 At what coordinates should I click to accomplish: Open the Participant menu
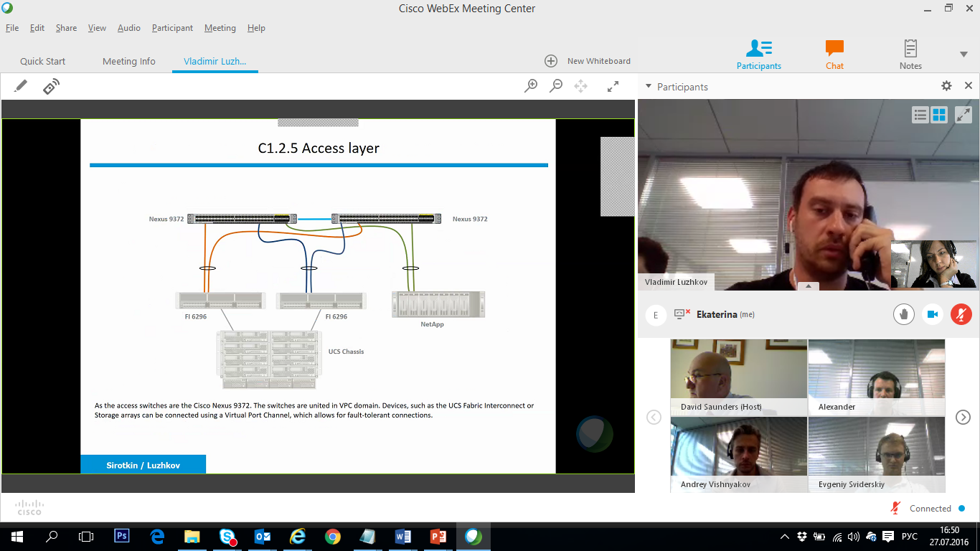[172, 28]
